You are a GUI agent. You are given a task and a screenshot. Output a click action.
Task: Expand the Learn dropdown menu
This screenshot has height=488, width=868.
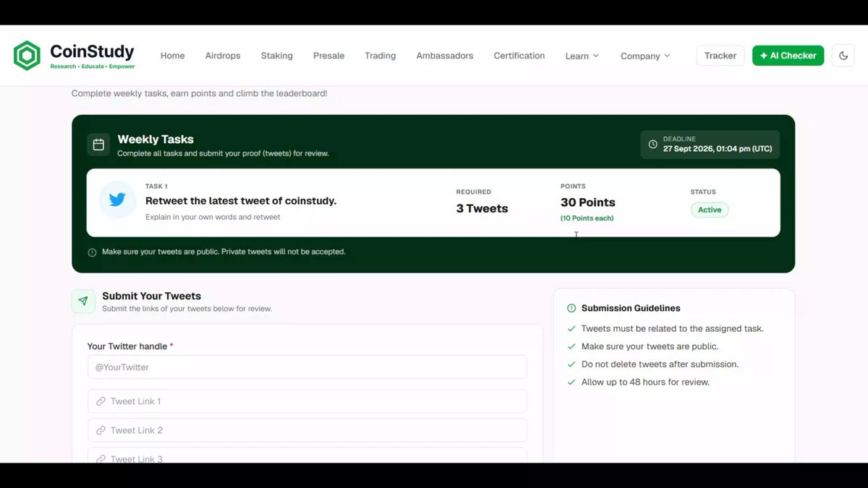pyautogui.click(x=582, y=56)
